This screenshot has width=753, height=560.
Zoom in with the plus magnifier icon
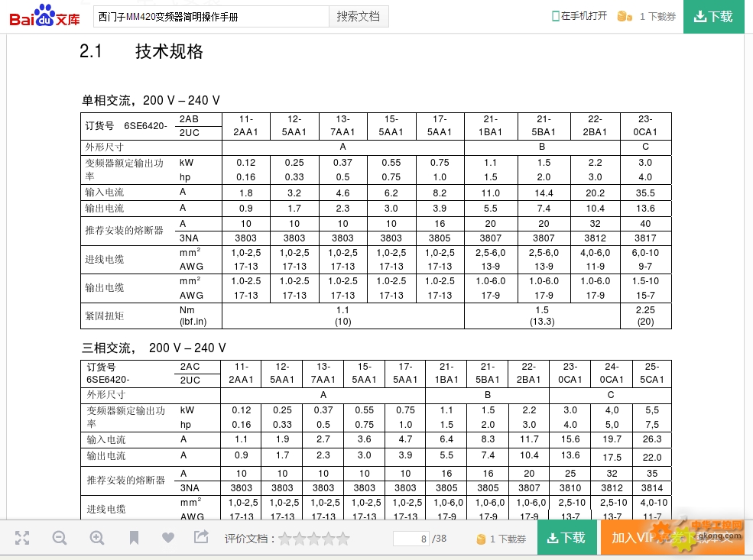97,538
